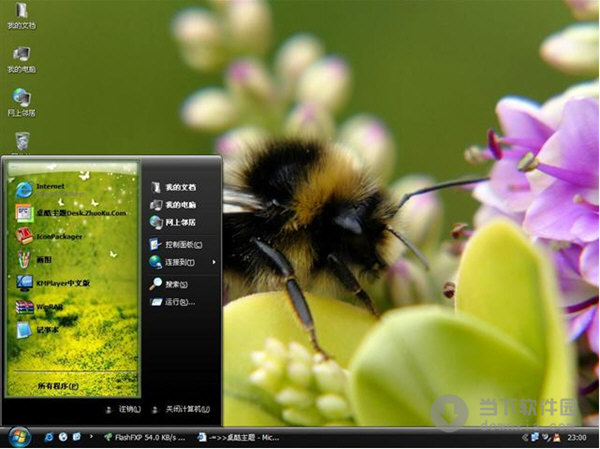Screen dimensions: 600x449
Task: Launch Internet Explorer from the Start menu
Action: [40, 189]
